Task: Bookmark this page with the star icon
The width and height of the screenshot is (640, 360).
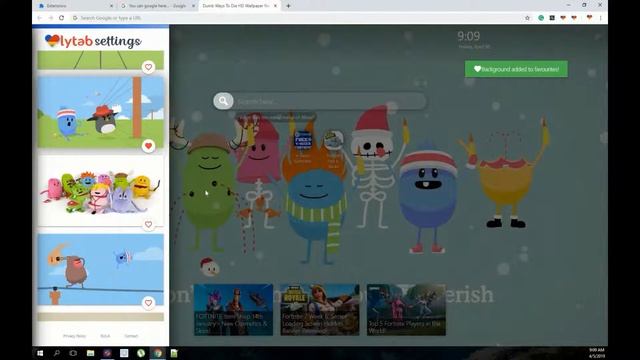Action: coord(527,18)
